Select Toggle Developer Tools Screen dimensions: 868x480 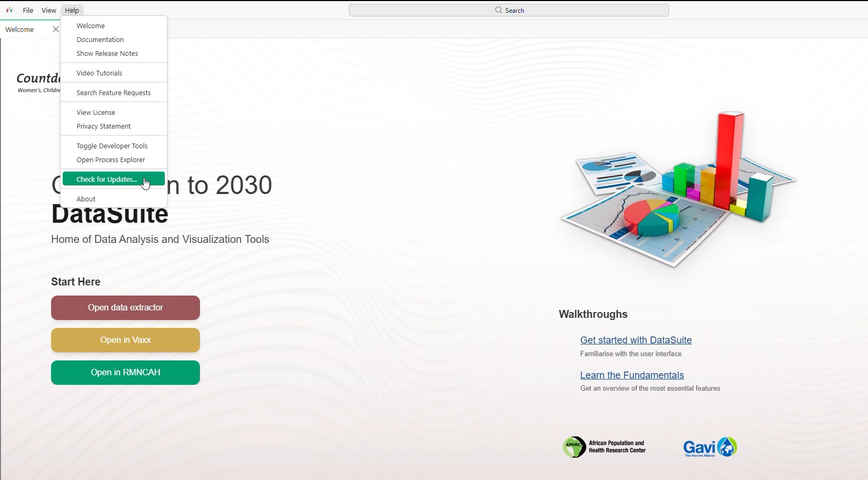pyautogui.click(x=114, y=146)
